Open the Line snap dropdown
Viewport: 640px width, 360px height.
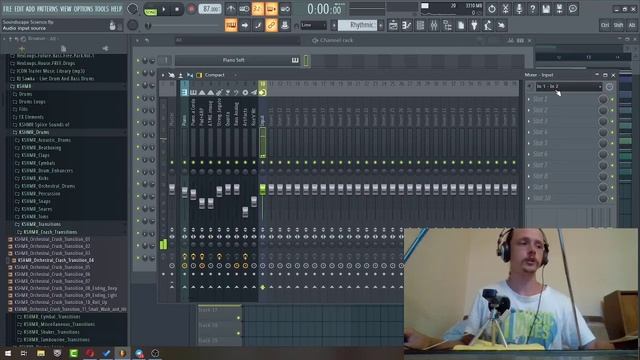tap(313, 25)
